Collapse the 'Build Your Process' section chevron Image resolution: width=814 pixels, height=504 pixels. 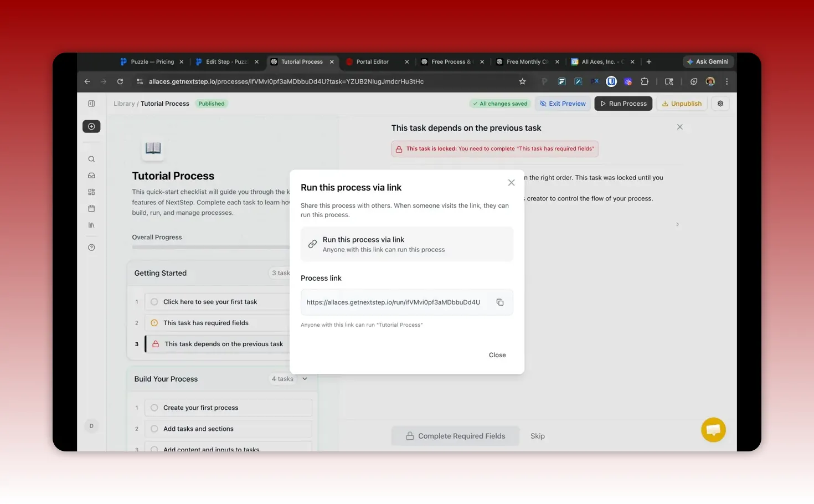305,379
